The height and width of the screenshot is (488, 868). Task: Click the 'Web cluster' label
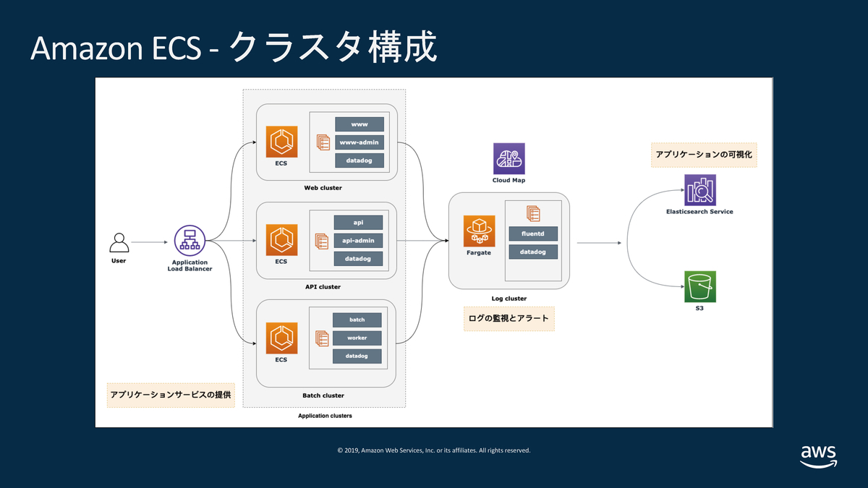323,188
